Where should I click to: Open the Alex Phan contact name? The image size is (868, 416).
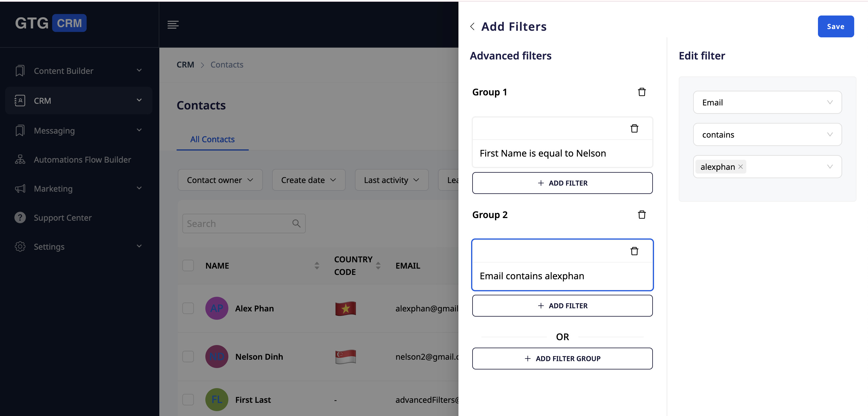pyautogui.click(x=255, y=308)
